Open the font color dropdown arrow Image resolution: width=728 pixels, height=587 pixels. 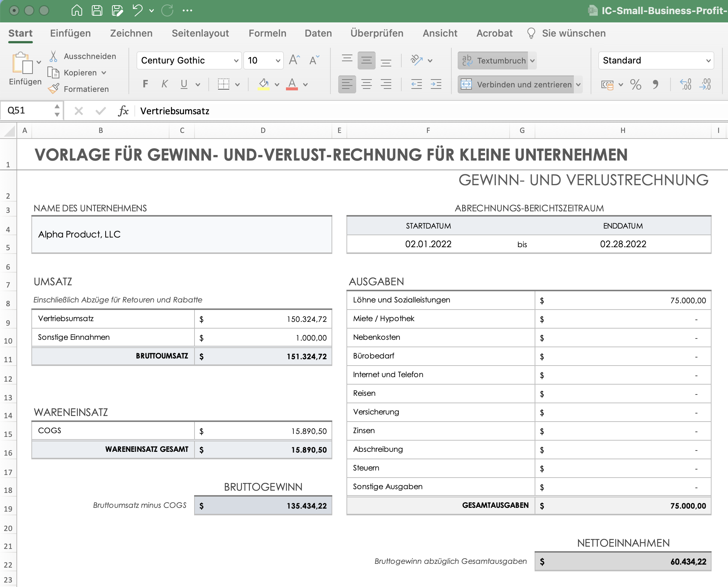point(305,85)
